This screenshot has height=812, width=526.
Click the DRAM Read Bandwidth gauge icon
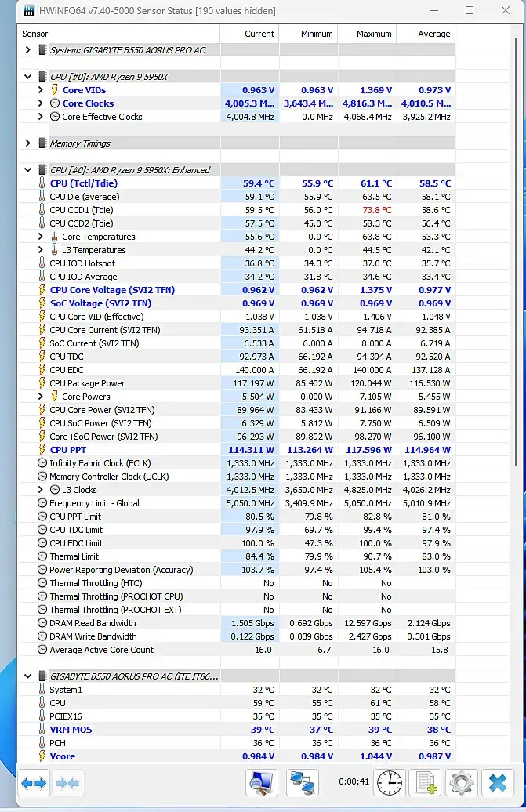pyautogui.click(x=42, y=623)
